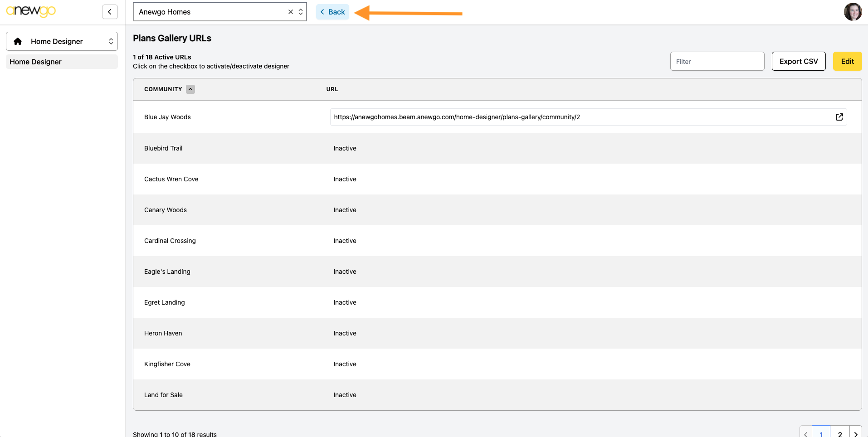This screenshot has height=437, width=868.
Task: Click Inactive status for Canary Woods
Action: (x=345, y=210)
